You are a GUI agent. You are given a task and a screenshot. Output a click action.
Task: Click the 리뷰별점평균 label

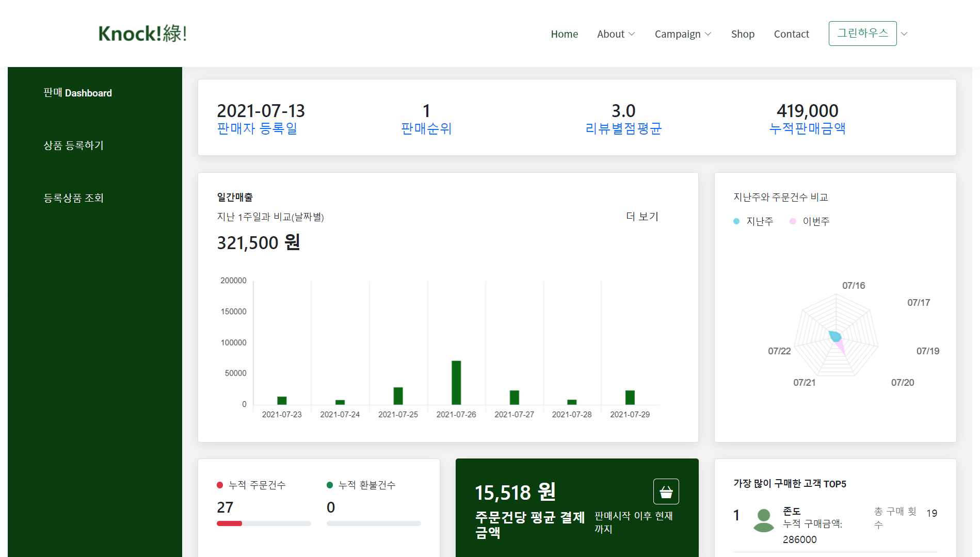pos(623,128)
